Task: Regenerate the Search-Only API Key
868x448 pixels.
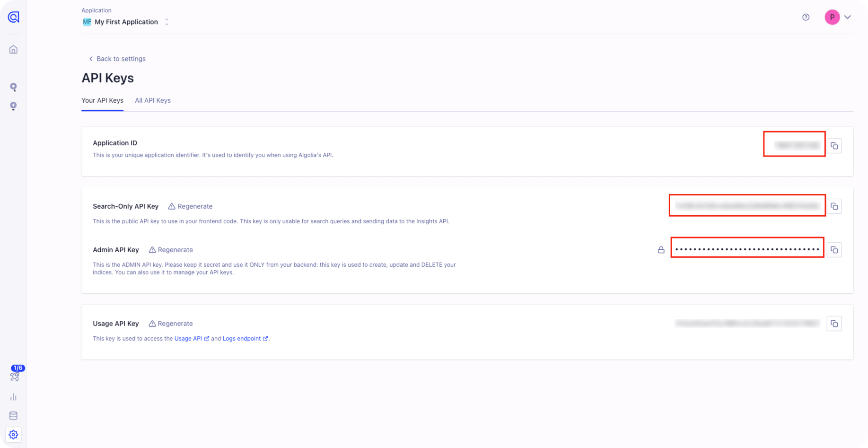Action: tap(190, 206)
